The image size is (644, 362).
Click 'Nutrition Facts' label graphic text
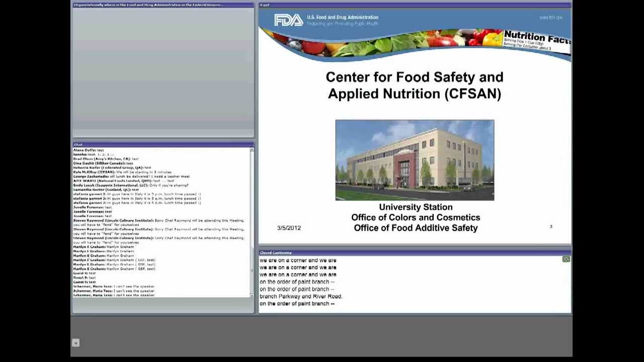(536, 37)
